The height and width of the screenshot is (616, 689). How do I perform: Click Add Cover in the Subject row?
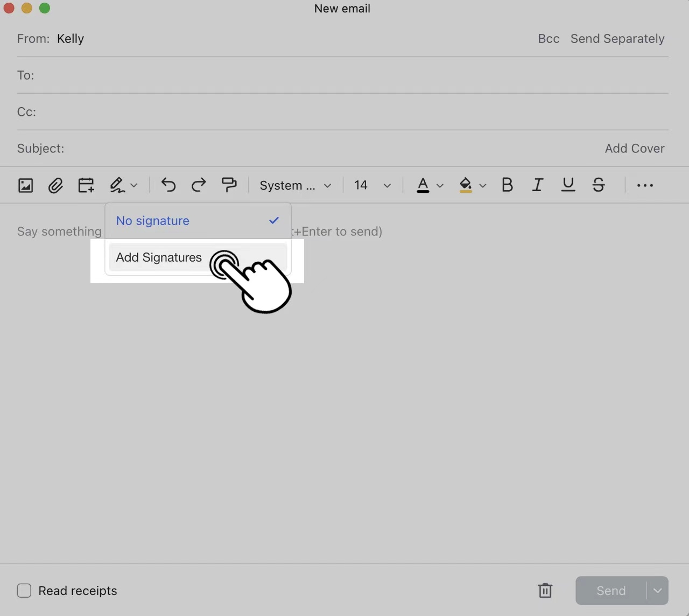click(x=635, y=148)
